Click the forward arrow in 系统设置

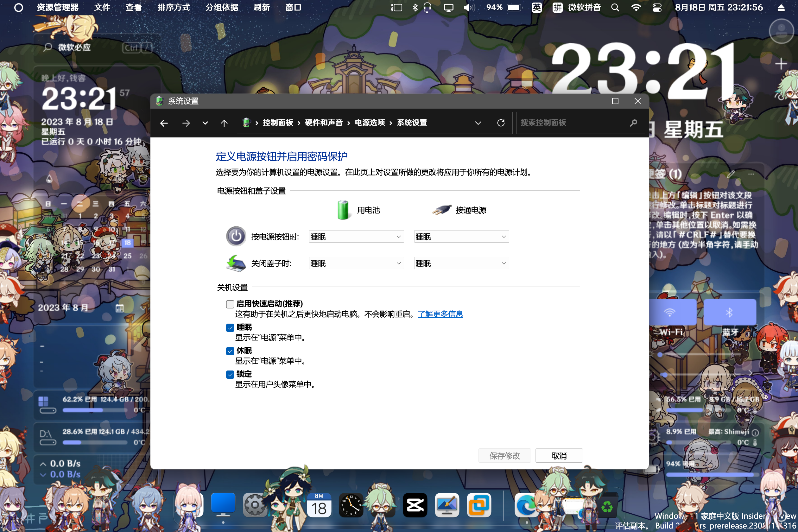point(186,123)
